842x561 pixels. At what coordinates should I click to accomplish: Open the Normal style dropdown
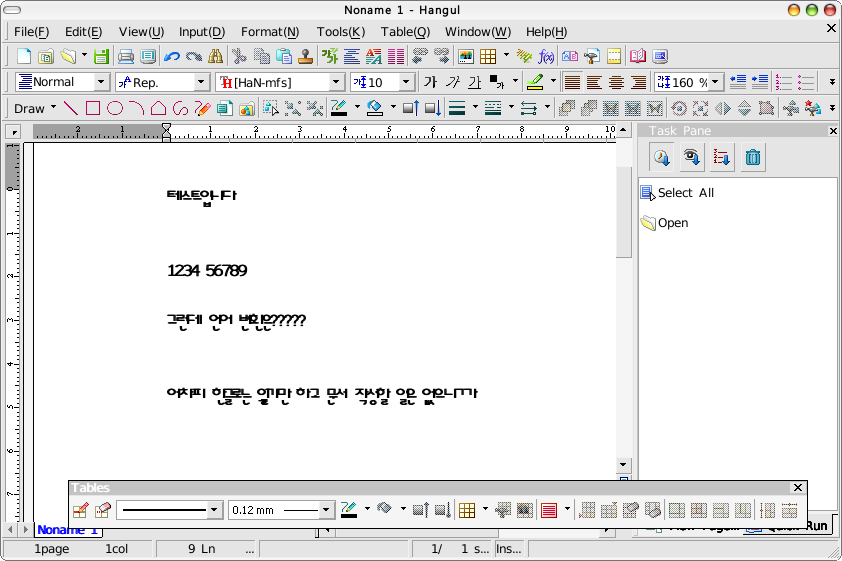click(100, 82)
